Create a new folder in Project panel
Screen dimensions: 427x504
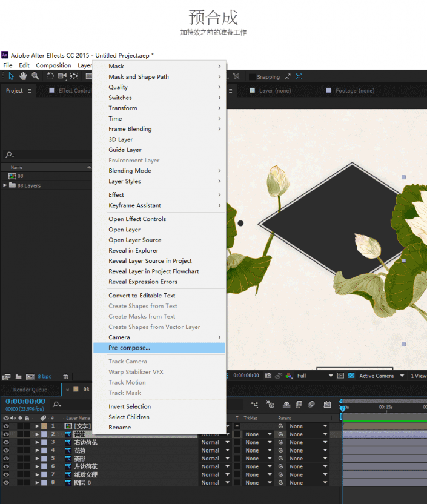tap(19, 376)
